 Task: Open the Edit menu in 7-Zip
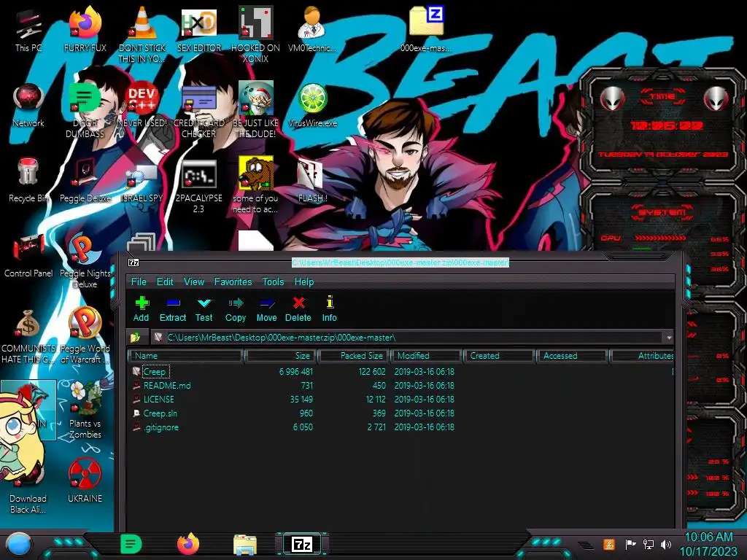click(165, 282)
